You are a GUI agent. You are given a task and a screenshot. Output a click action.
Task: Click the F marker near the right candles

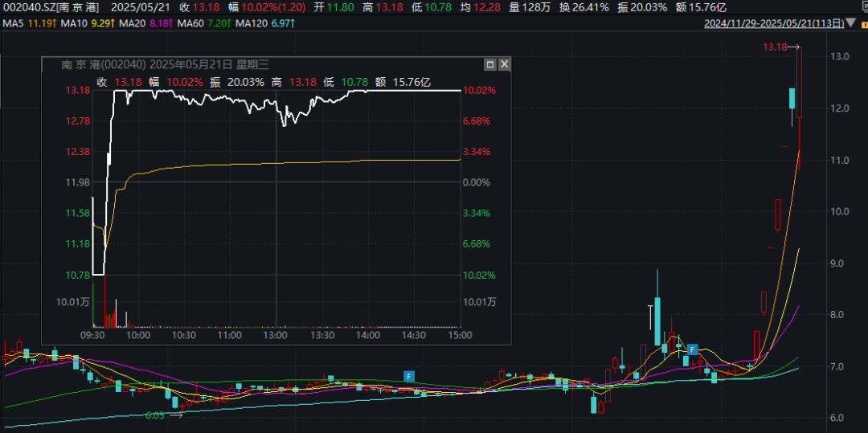691,349
